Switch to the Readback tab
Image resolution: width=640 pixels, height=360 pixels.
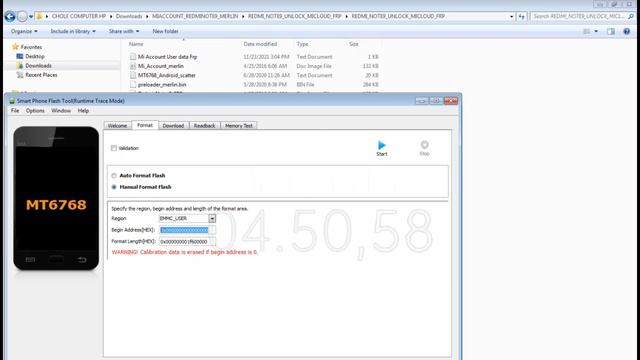point(204,126)
